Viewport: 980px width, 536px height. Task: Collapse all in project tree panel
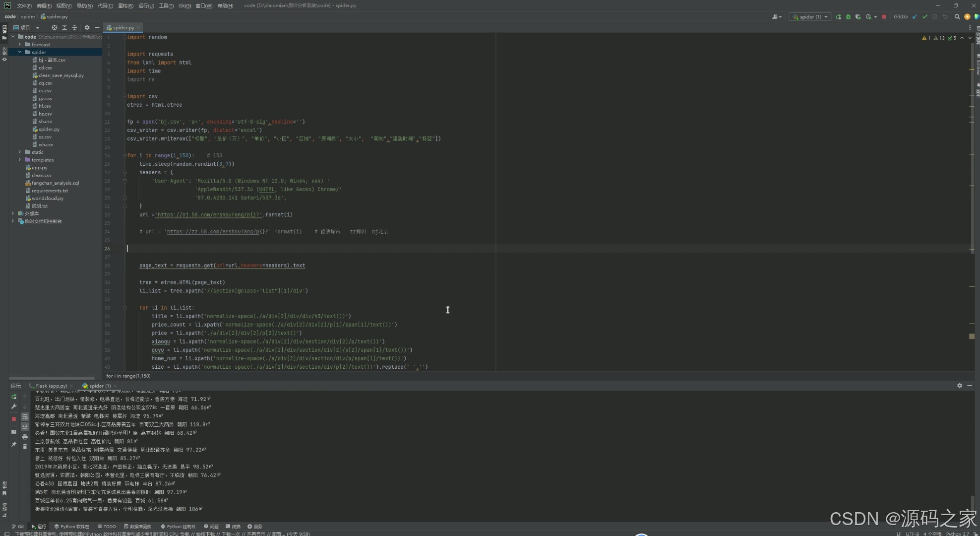click(x=74, y=28)
